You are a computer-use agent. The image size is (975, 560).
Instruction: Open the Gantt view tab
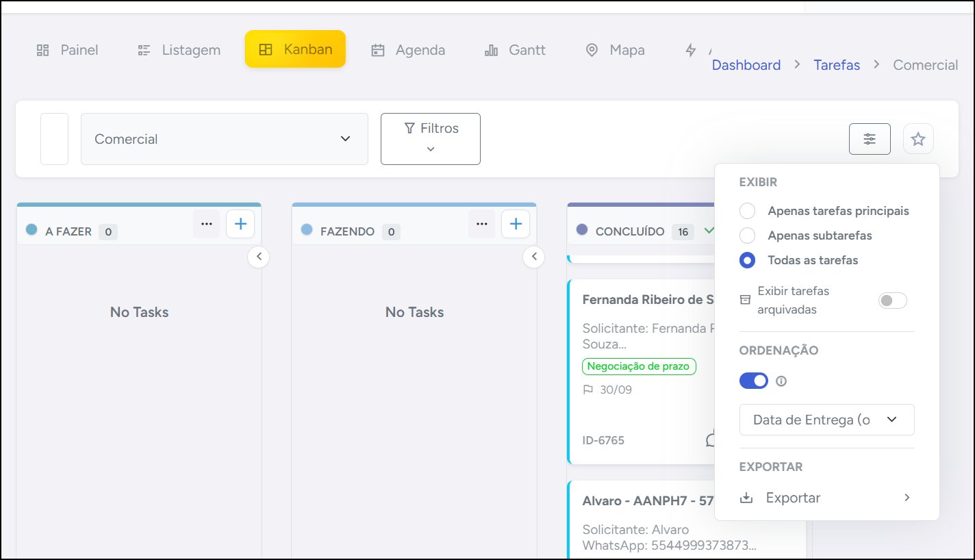click(515, 50)
